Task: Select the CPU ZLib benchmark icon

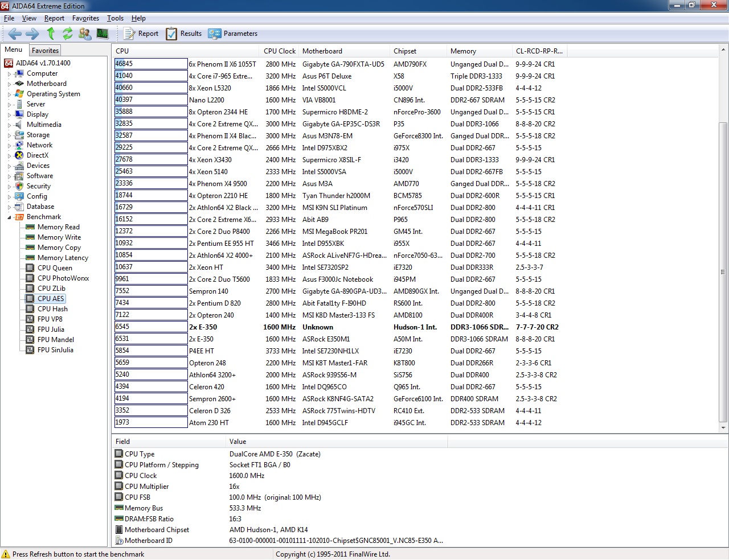Action: [30, 289]
